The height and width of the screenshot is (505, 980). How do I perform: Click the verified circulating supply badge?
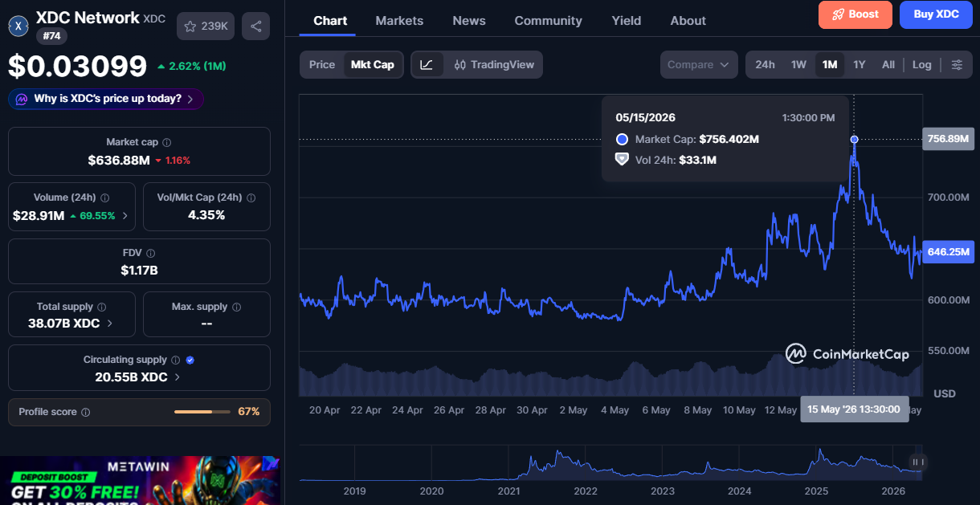click(x=190, y=360)
